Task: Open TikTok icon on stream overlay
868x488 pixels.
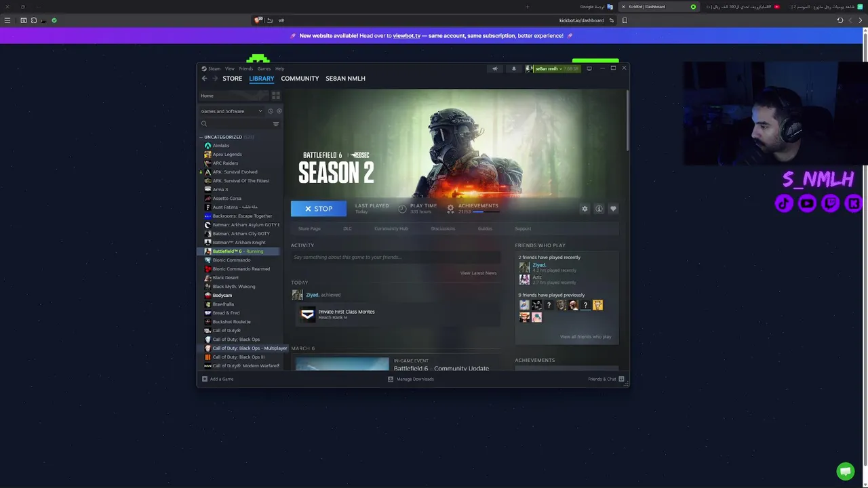Action: point(784,203)
